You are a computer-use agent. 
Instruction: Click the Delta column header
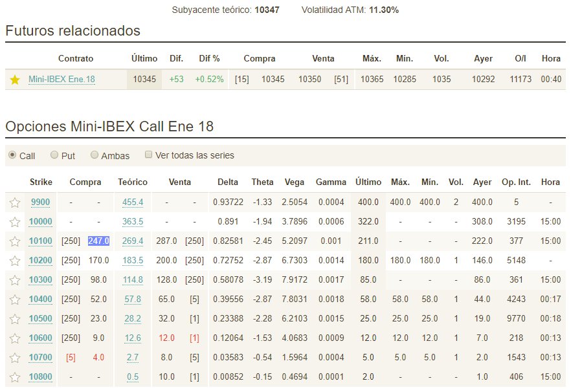point(228,182)
